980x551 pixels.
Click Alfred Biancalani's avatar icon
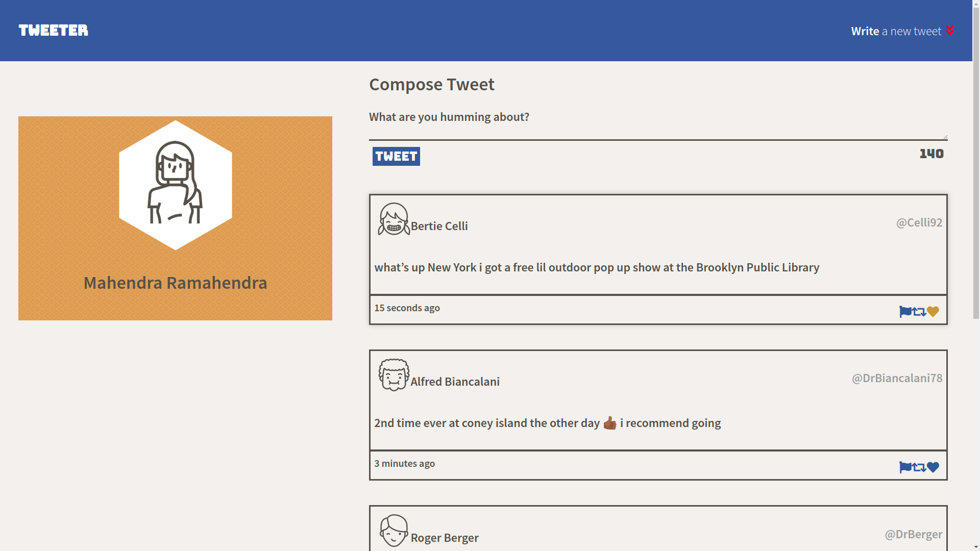tap(394, 375)
